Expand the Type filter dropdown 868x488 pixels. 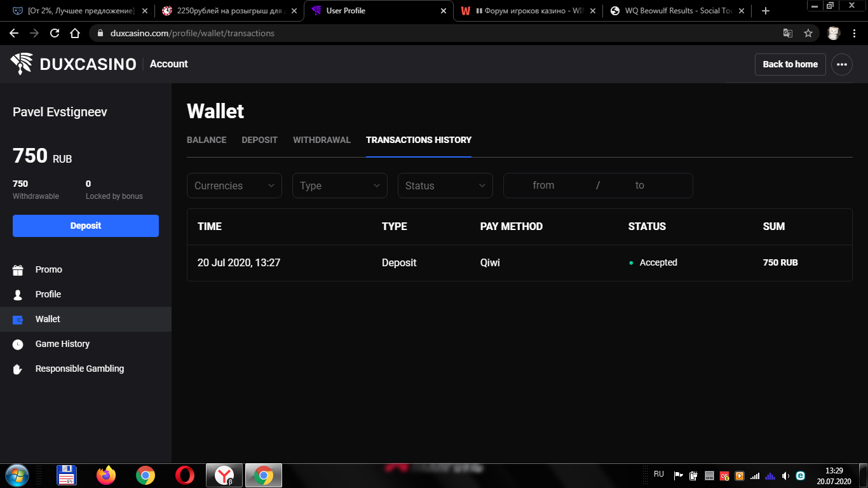coord(339,186)
